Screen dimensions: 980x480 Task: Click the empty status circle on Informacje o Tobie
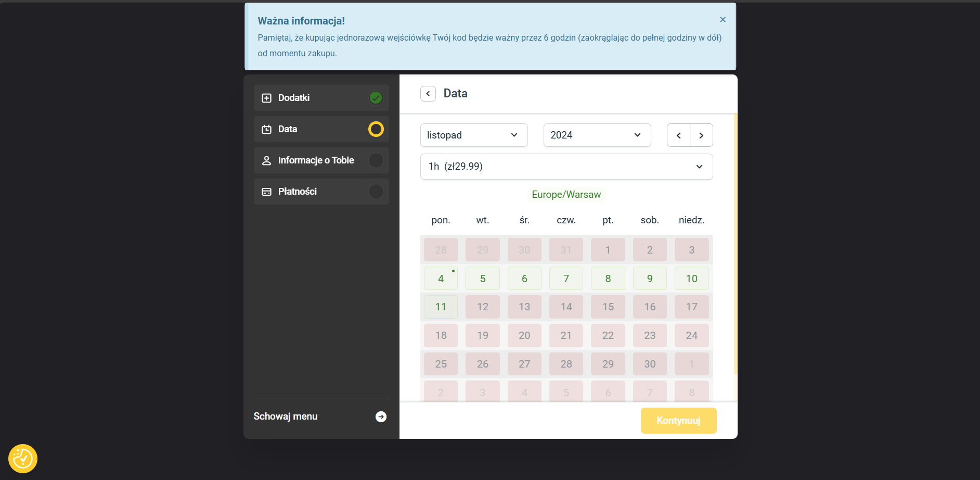pyautogui.click(x=376, y=160)
